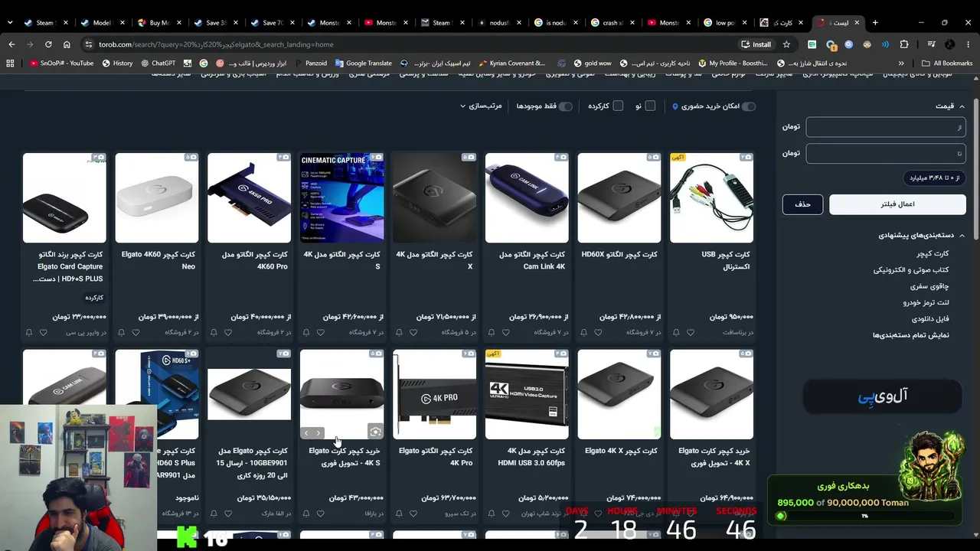Switch to the 'is nodu' browser tab
This screenshot has height=551, width=980.
[x=557, y=23]
